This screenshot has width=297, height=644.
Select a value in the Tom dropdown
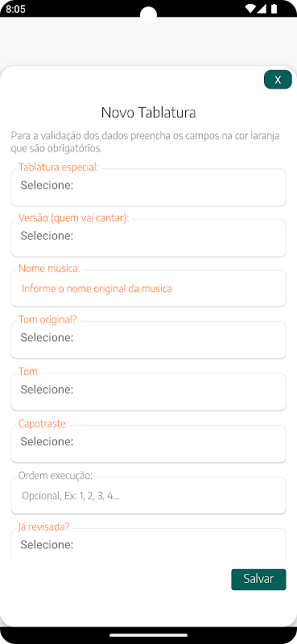pyautogui.click(x=148, y=391)
